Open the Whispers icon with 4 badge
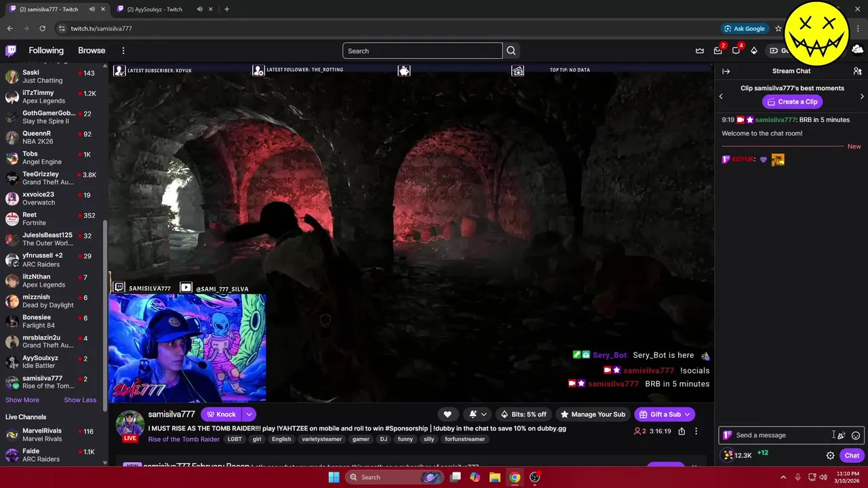The image size is (868, 488). 736,51
